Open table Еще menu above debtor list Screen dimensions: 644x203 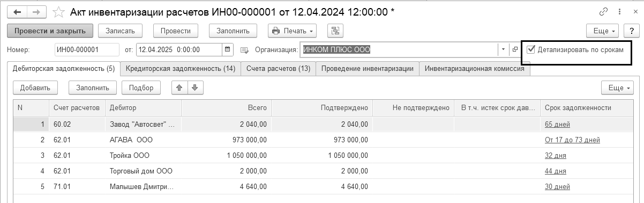click(617, 88)
